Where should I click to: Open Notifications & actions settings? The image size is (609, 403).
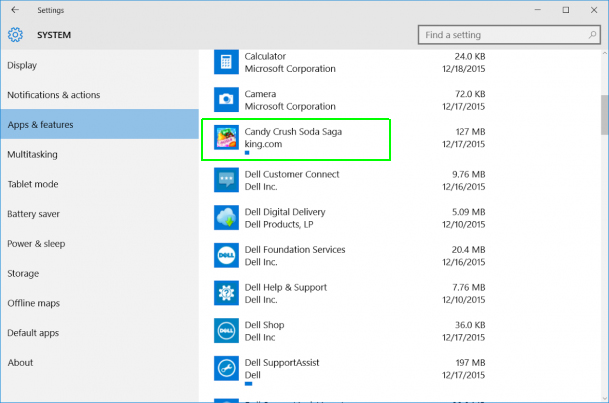(x=53, y=95)
